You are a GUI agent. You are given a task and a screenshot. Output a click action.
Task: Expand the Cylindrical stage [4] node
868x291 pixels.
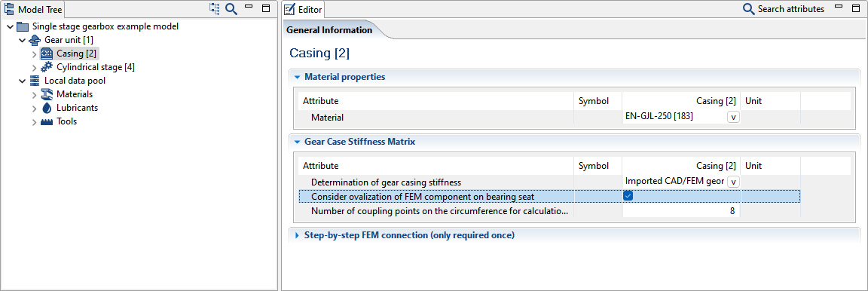click(x=35, y=67)
